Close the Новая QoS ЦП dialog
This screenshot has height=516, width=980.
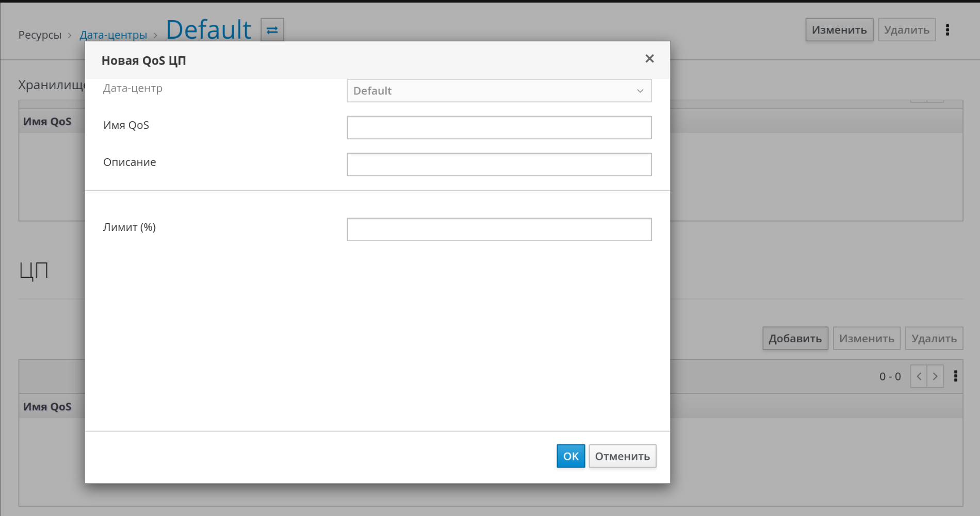[x=649, y=59]
